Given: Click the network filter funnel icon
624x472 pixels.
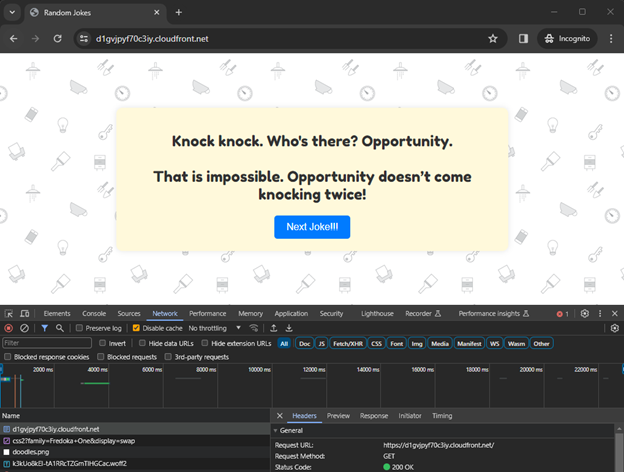Looking at the screenshot, I should click(44, 328).
